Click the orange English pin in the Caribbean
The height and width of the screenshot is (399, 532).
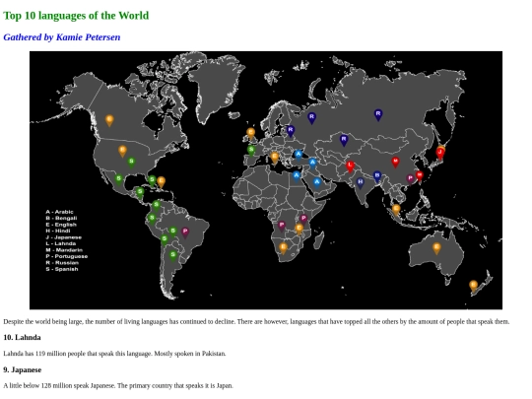coord(162,182)
